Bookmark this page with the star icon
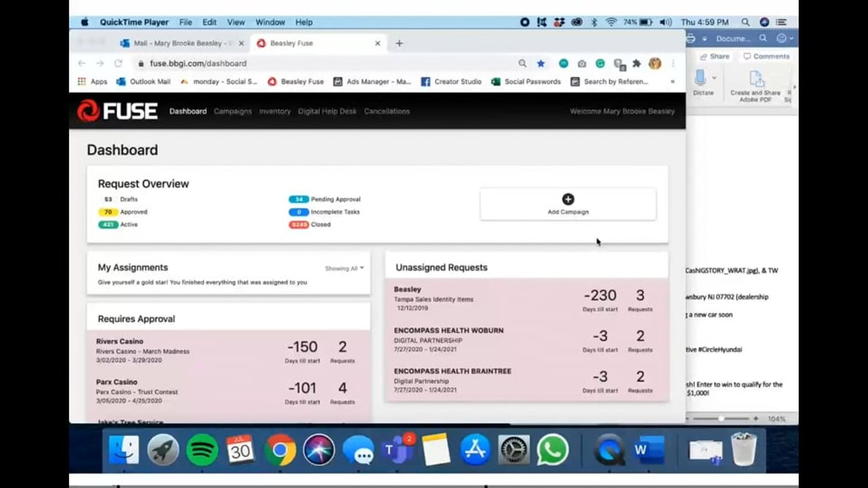This screenshot has width=868, height=488. click(540, 63)
